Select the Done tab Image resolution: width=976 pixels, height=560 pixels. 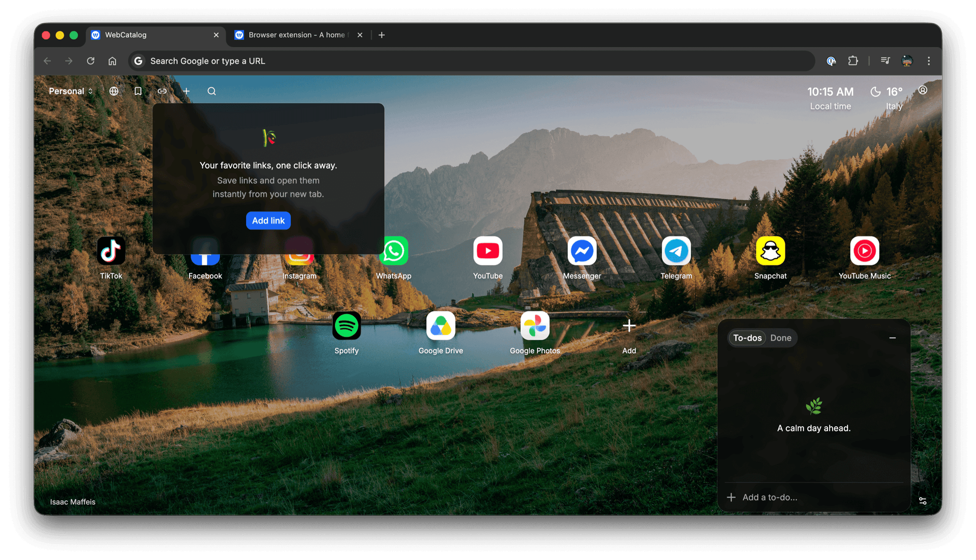coord(780,338)
